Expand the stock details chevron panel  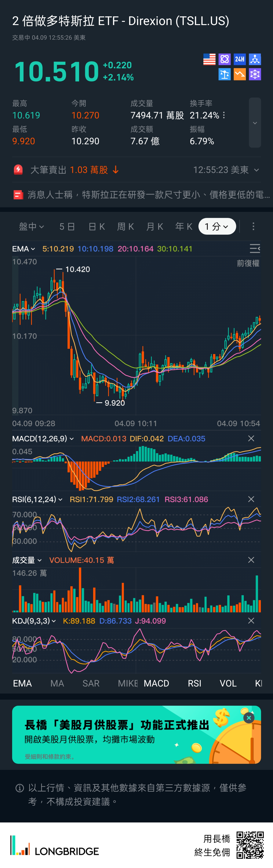click(255, 123)
